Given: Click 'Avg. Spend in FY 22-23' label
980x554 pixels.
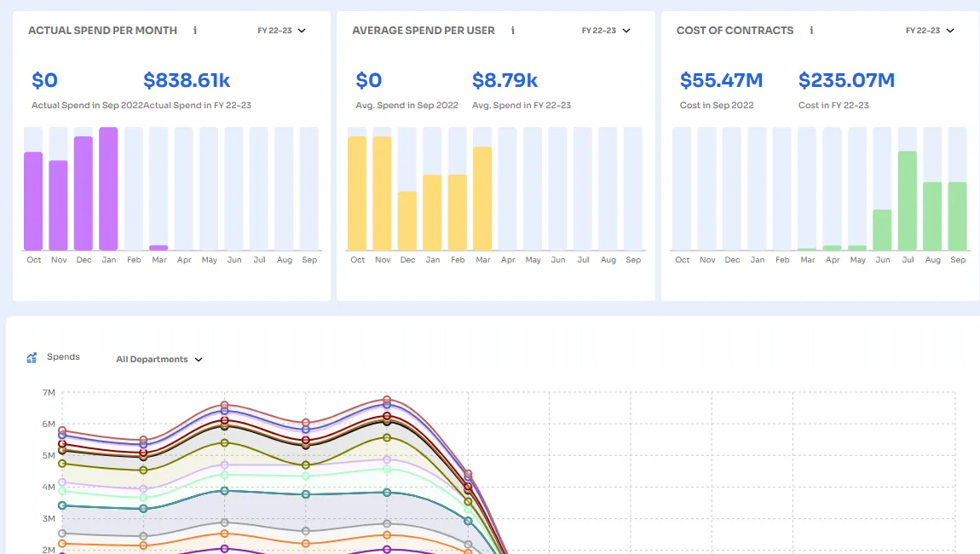Looking at the screenshot, I should pyautogui.click(x=522, y=105).
